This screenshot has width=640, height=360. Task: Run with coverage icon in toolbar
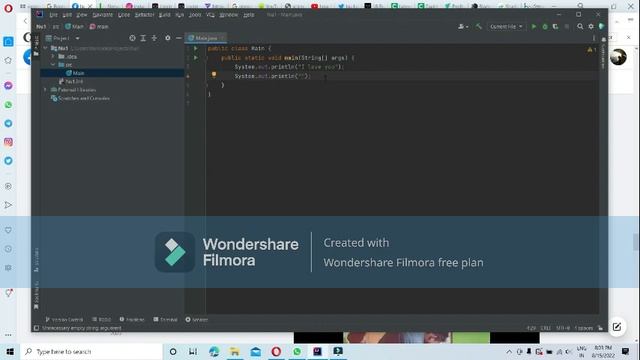pyautogui.click(x=556, y=27)
